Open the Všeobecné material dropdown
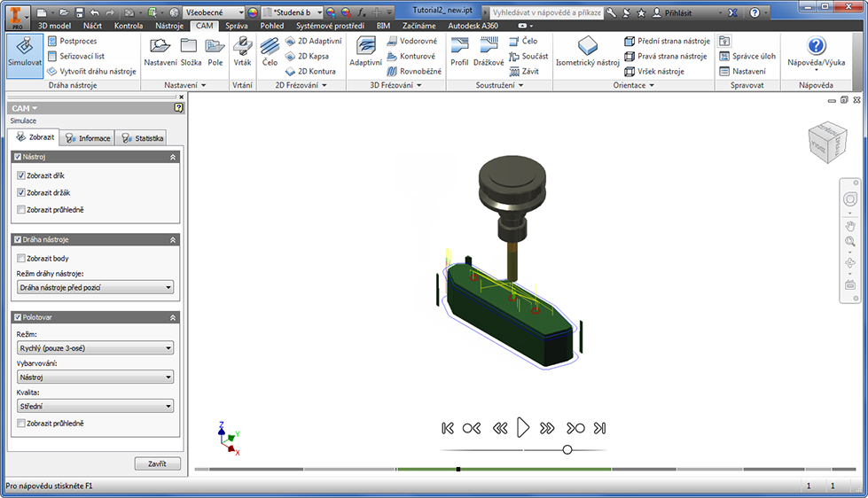The image size is (868, 498). [x=215, y=12]
